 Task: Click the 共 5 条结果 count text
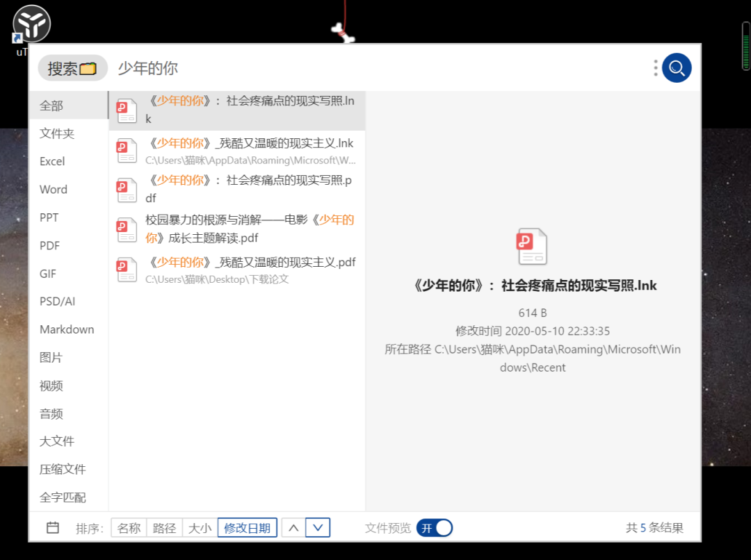pyautogui.click(x=654, y=528)
